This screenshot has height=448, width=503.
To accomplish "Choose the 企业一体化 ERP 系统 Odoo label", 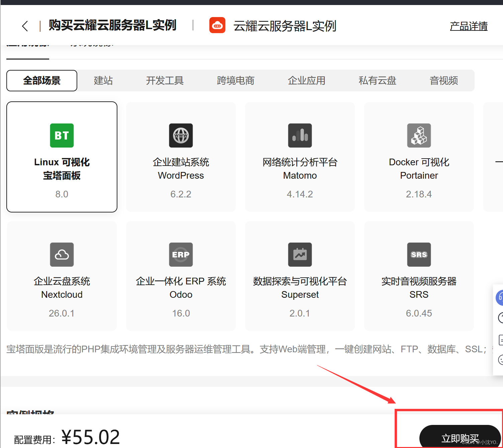I will (x=181, y=288).
